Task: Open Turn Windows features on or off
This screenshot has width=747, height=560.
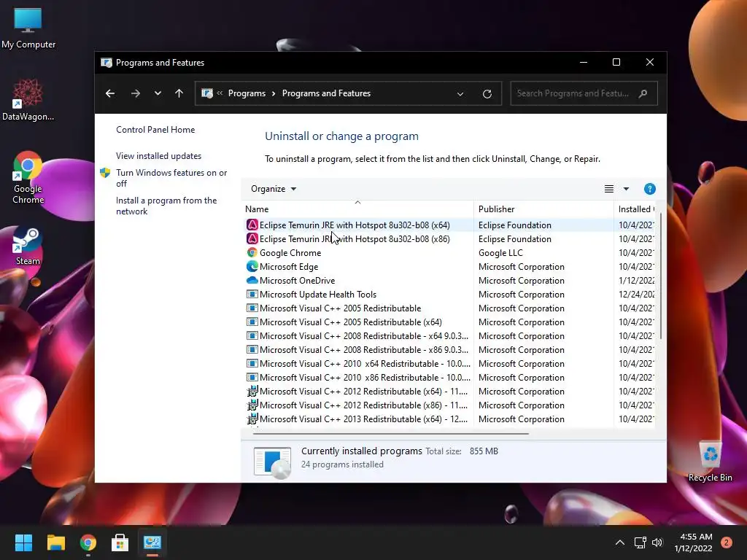Action: (171, 178)
